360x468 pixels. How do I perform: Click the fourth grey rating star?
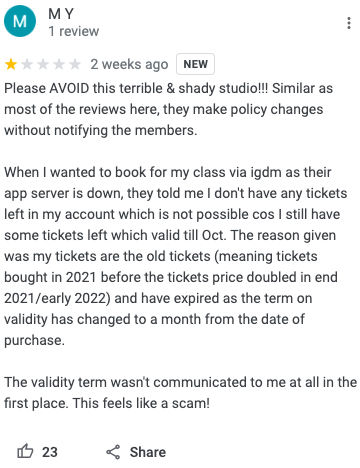click(59, 64)
